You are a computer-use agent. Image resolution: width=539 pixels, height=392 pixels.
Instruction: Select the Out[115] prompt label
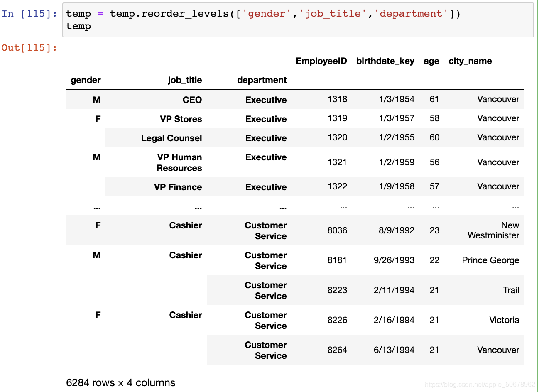pyautogui.click(x=29, y=48)
